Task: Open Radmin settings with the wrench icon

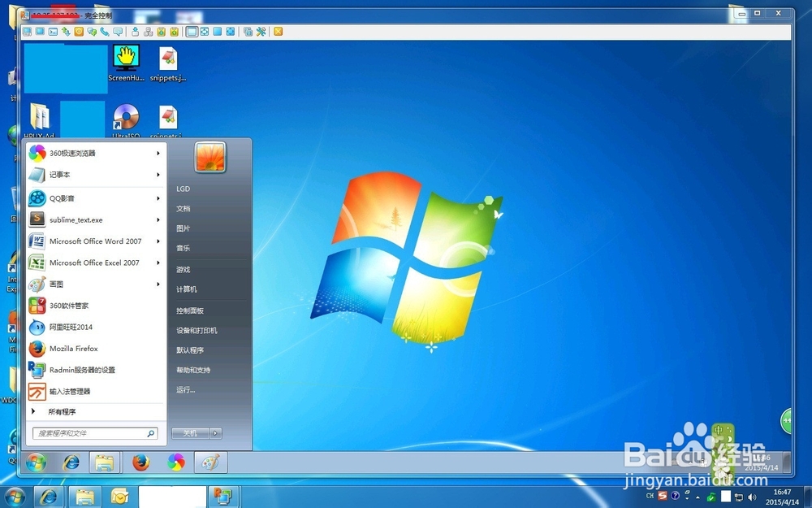Action: pyautogui.click(x=261, y=31)
